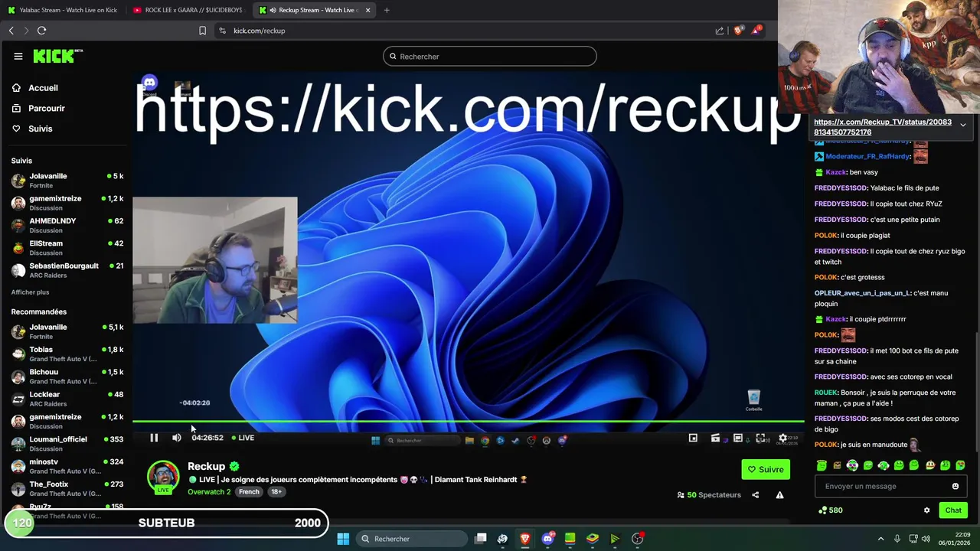Viewport: 980px width, 551px height.
Task: Bookmark this page icon in address bar
Action: pos(202,31)
